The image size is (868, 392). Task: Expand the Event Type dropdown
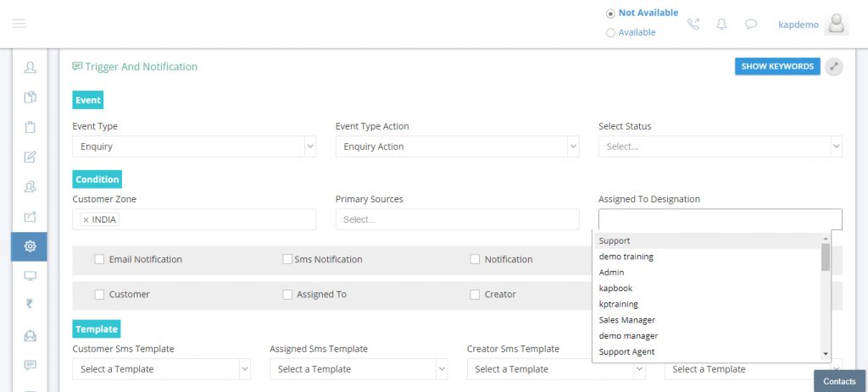(194, 146)
